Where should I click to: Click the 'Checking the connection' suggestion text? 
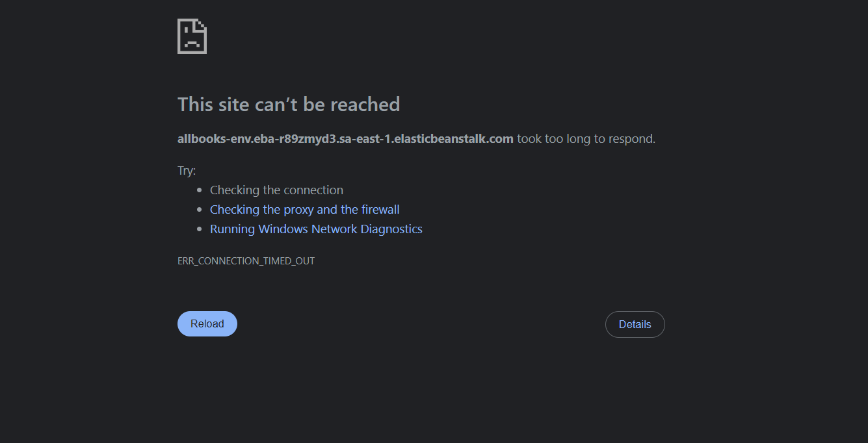pyautogui.click(x=276, y=190)
